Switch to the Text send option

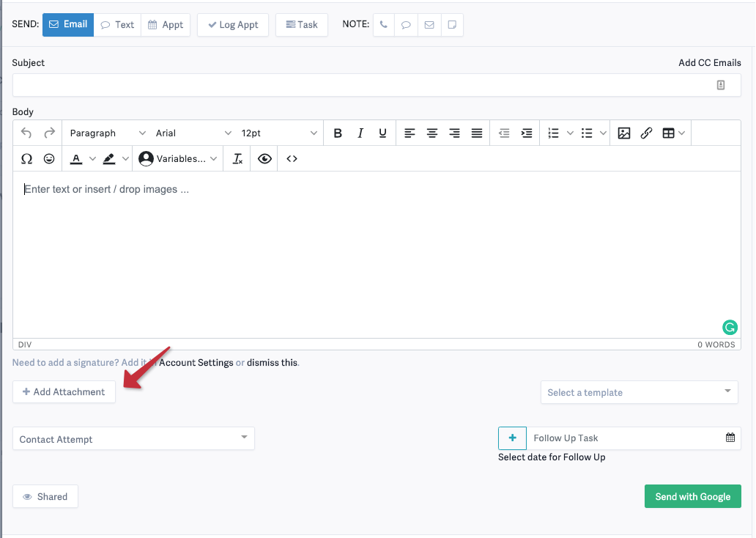coord(117,24)
